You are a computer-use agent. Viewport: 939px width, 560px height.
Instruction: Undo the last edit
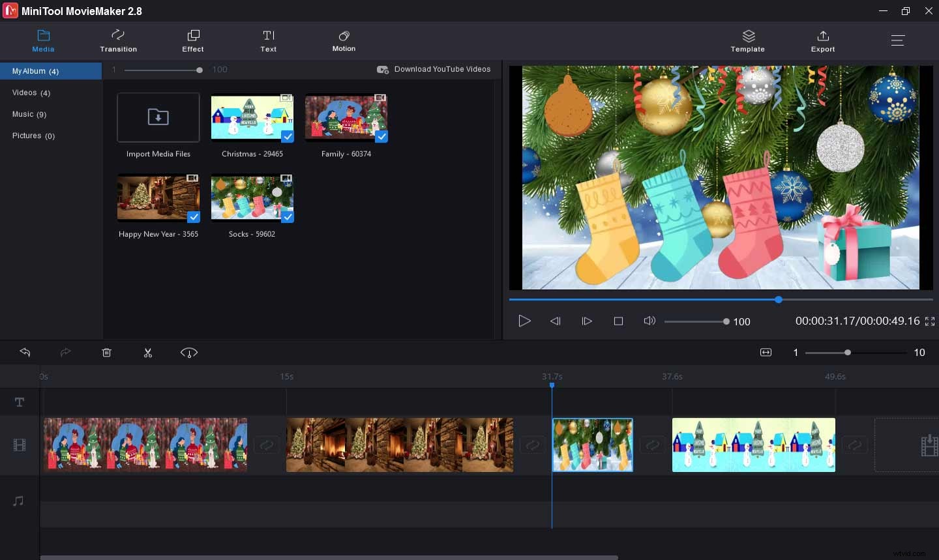tap(25, 353)
